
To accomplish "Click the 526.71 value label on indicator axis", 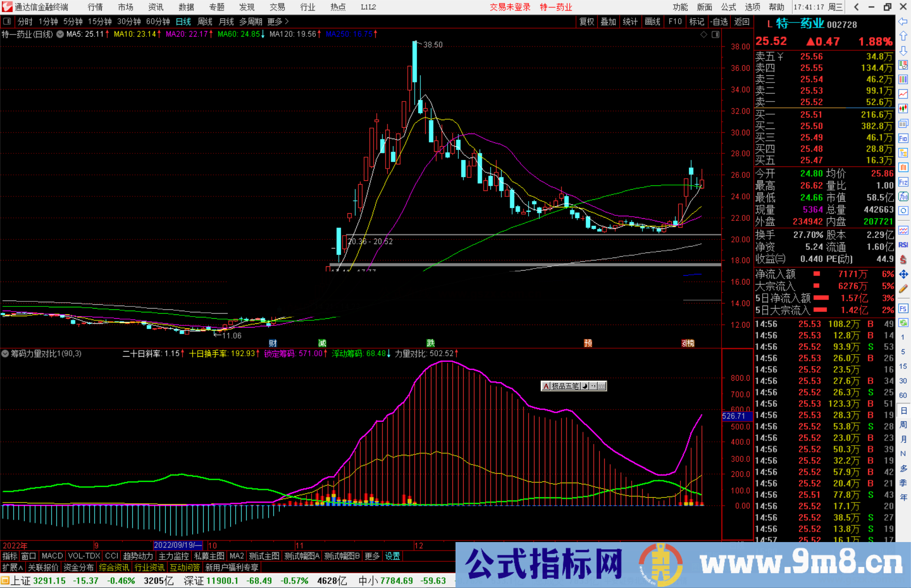I will [x=736, y=416].
